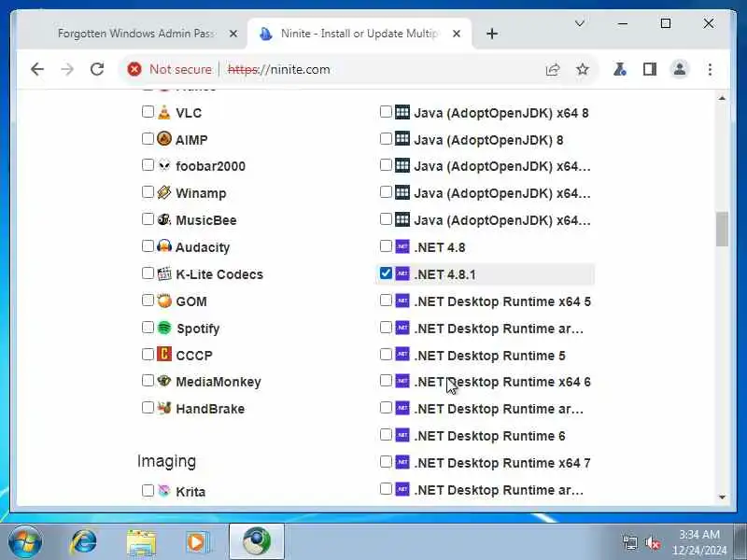The height and width of the screenshot is (560, 747).
Task: Open the Chrome Labs flask icon
Action: [619, 69]
